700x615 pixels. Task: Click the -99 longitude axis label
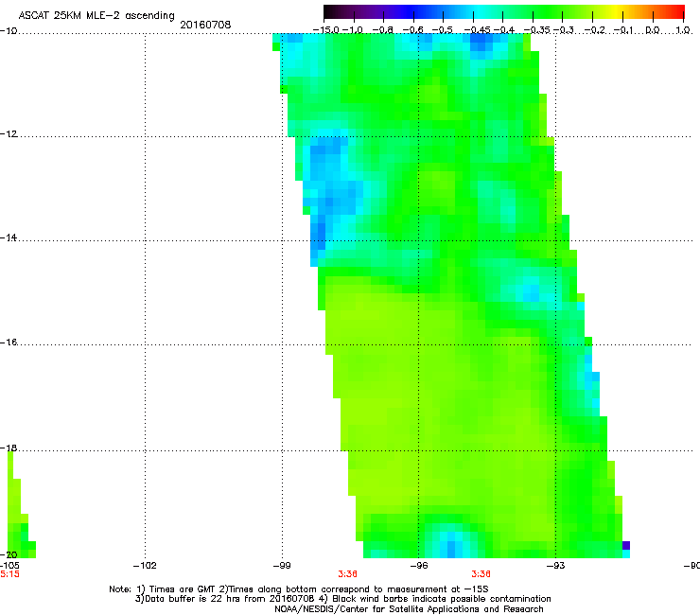click(282, 566)
